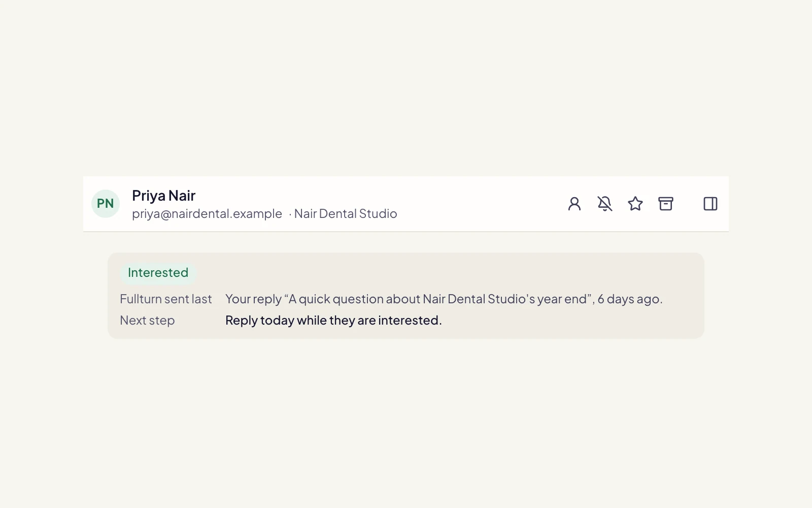Click the Interested status badge

(x=158, y=273)
